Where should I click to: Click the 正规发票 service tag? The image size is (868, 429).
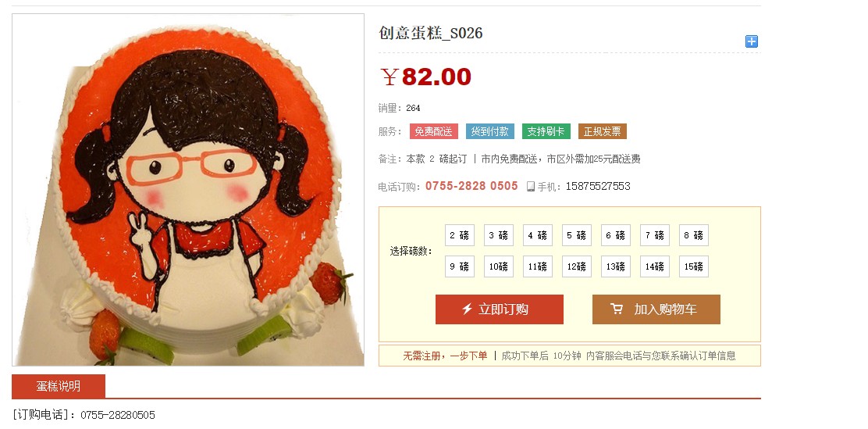tap(603, 131)
